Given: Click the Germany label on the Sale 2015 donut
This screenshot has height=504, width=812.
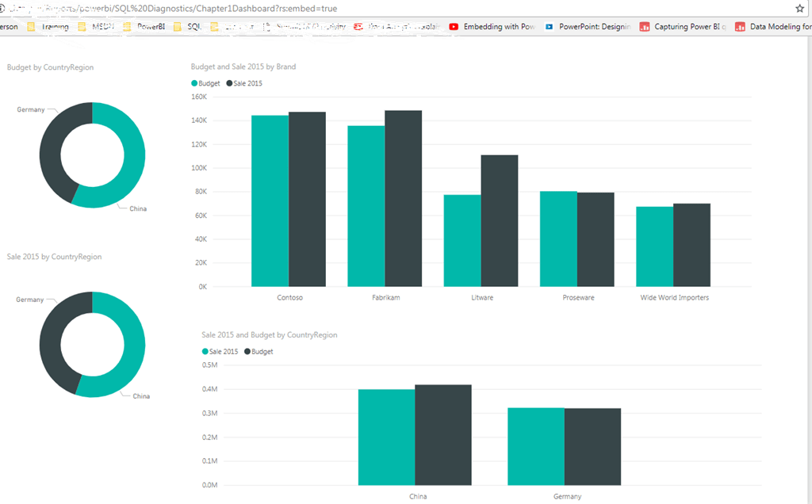Looking at the screenshot, I should pyautogui.click(x=31, y=299).
